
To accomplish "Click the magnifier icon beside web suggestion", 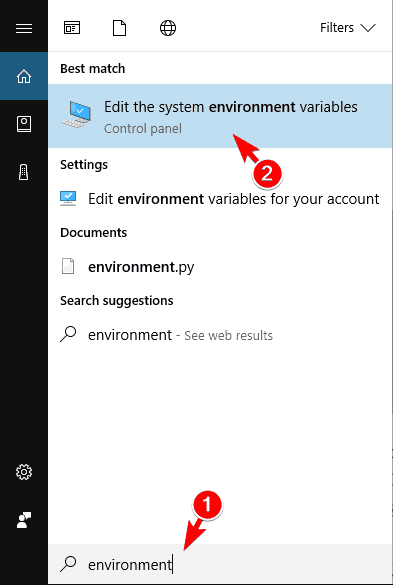I will coord(68,335).
